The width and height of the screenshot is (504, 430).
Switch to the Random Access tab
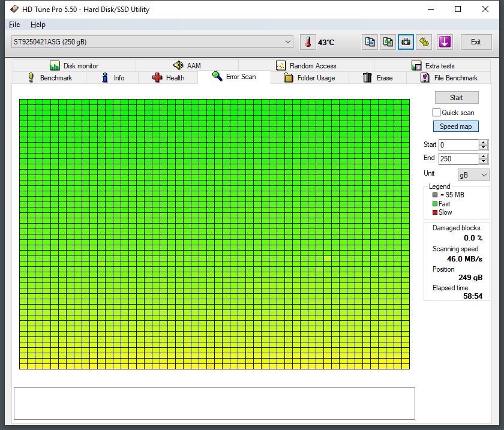306,65
